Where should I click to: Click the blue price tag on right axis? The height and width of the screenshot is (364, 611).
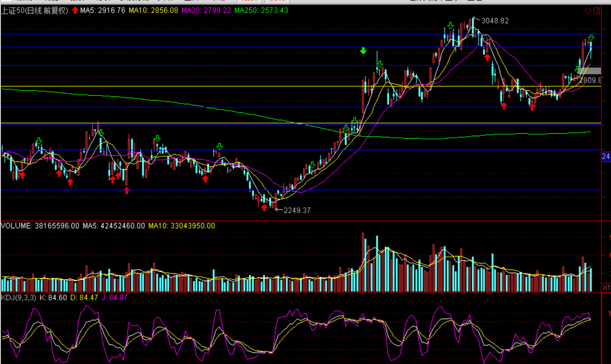point(606,157)
